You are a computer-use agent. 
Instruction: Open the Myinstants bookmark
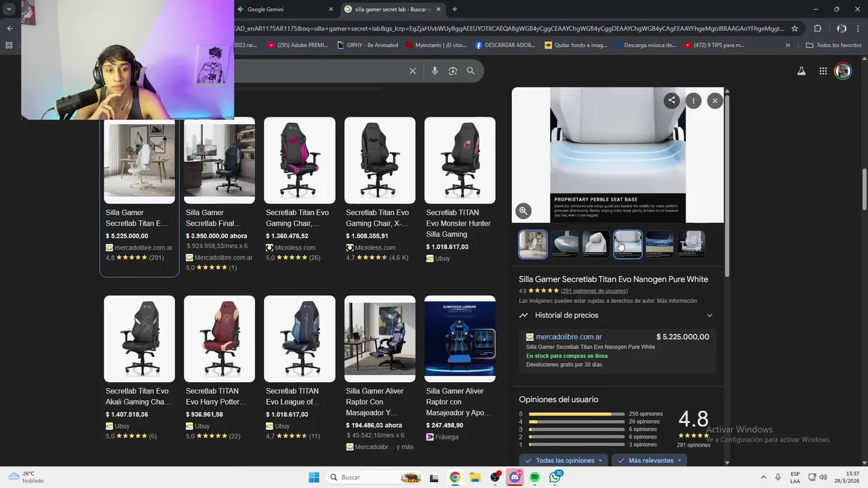coord(436,45)
